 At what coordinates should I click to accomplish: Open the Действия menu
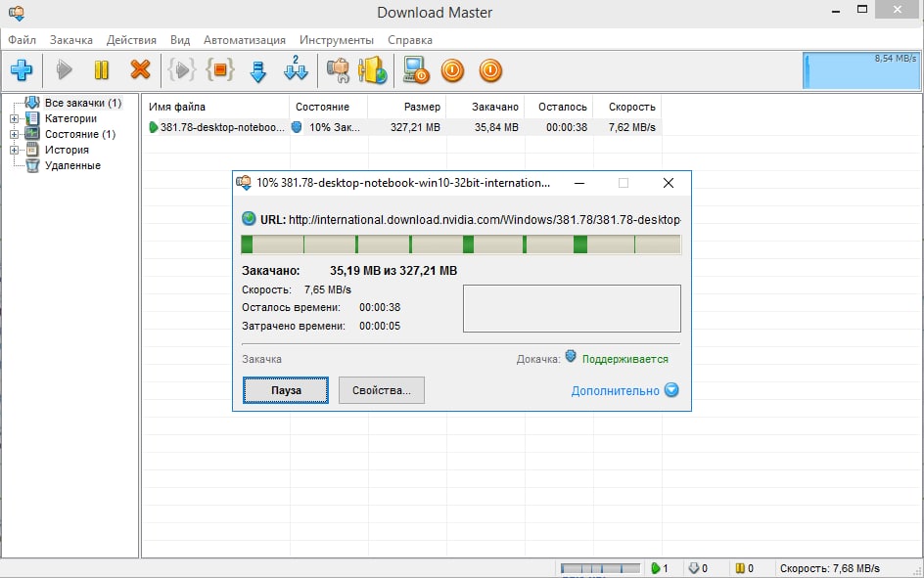(x=131, y=40)
